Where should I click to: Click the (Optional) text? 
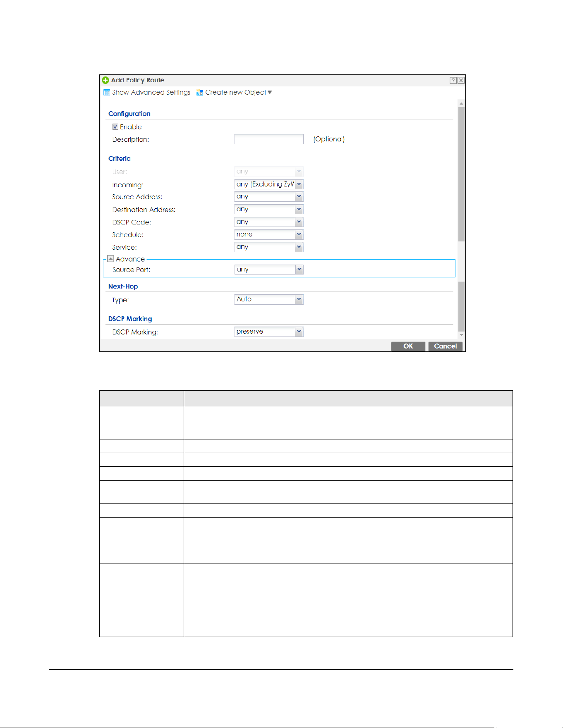coord(329,139)
